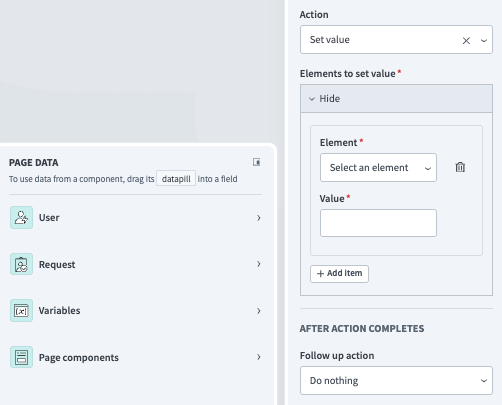Viewport: 502px width, 405px height.
Task: Expand the Page components chevron
Action: [259, 357]
